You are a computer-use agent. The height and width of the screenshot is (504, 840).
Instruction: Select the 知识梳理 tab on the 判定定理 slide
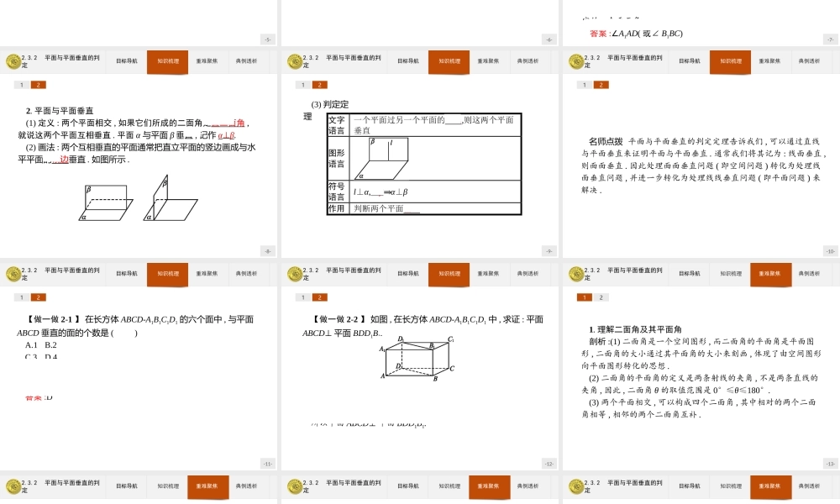click(x=448, y=60)
